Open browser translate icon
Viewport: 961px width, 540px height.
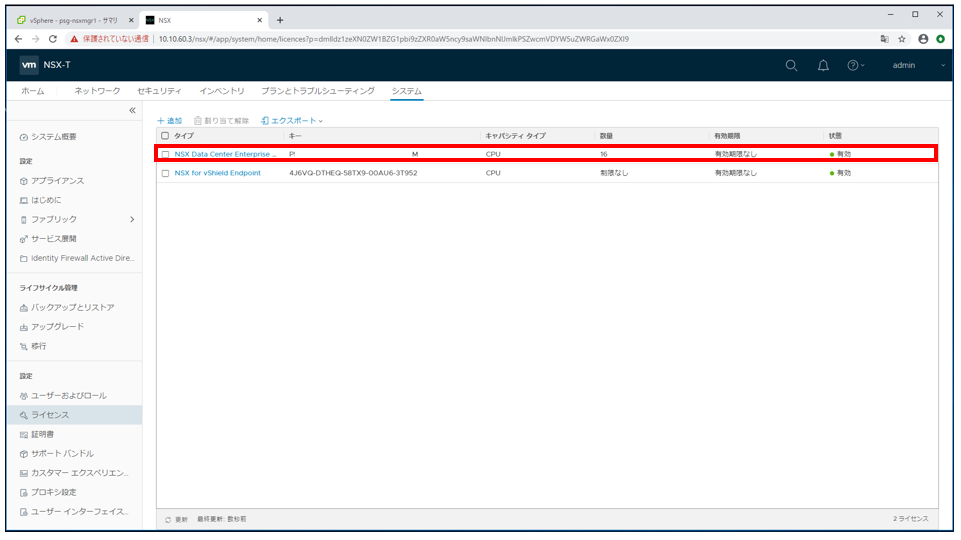pos(884,39)
